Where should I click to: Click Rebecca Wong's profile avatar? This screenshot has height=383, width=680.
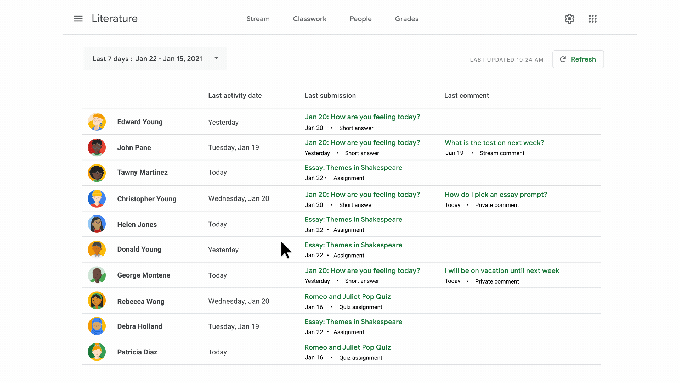(97, 301)
